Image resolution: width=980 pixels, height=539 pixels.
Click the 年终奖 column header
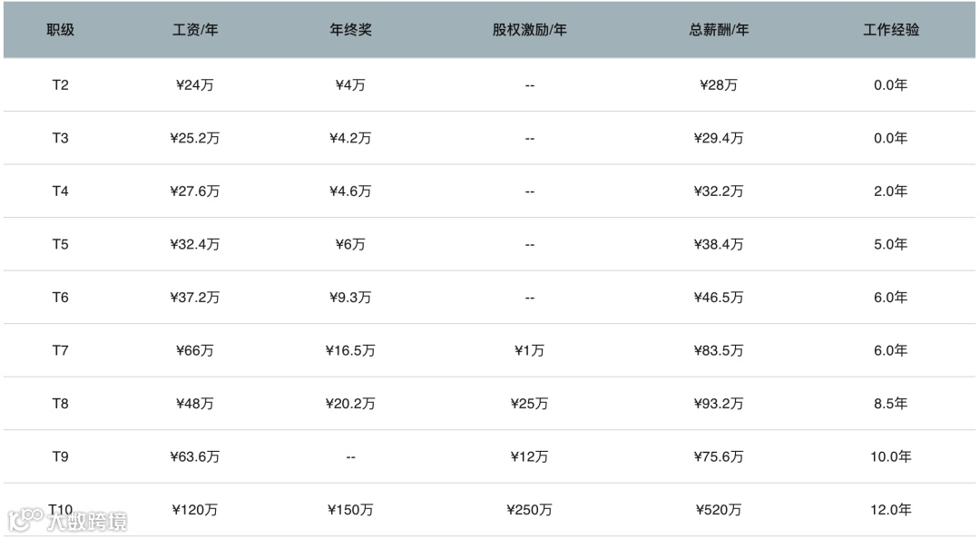tap(350, 30)
